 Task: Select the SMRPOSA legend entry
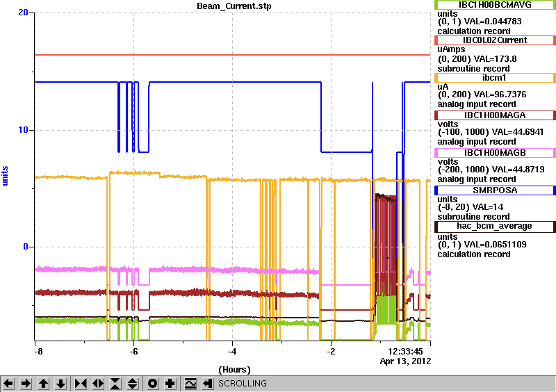tap(495, 190)
